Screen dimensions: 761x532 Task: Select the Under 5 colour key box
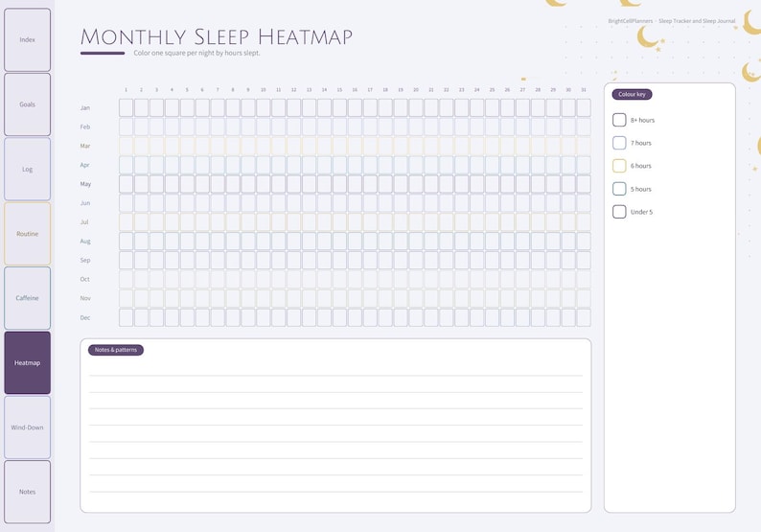point(619,212)
